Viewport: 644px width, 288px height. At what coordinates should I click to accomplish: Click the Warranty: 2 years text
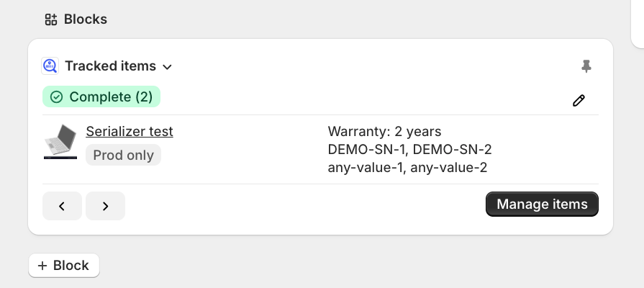pos(384,132)
